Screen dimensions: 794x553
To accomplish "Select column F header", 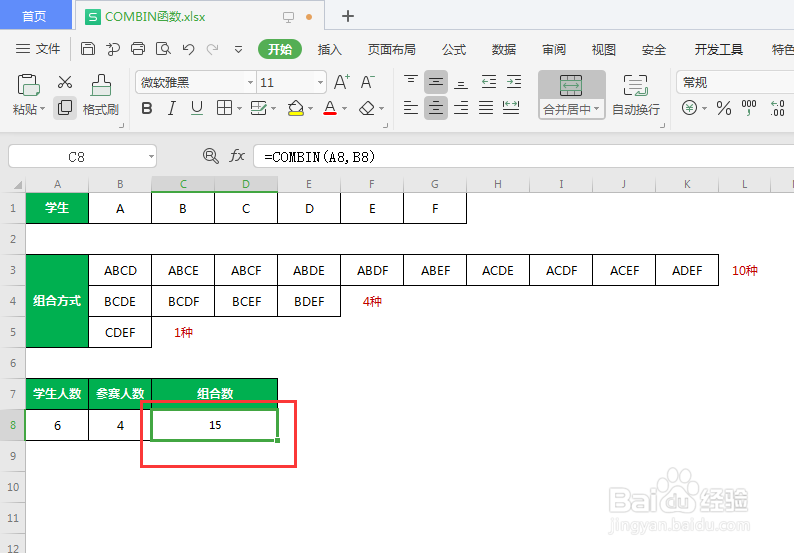I will [x=372, y=184].
